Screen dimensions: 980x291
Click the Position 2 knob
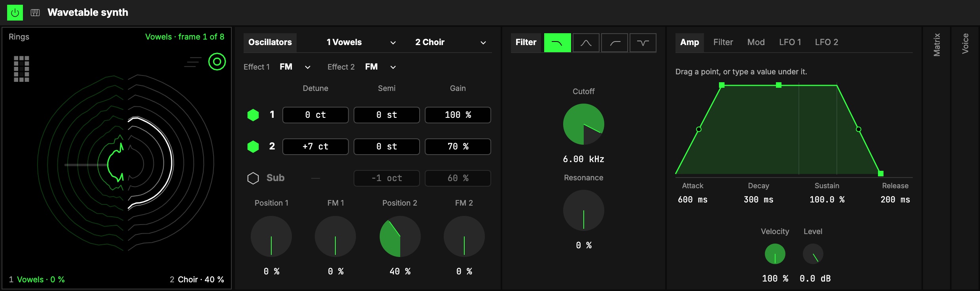pyautogui.click(x=400, y=236)
